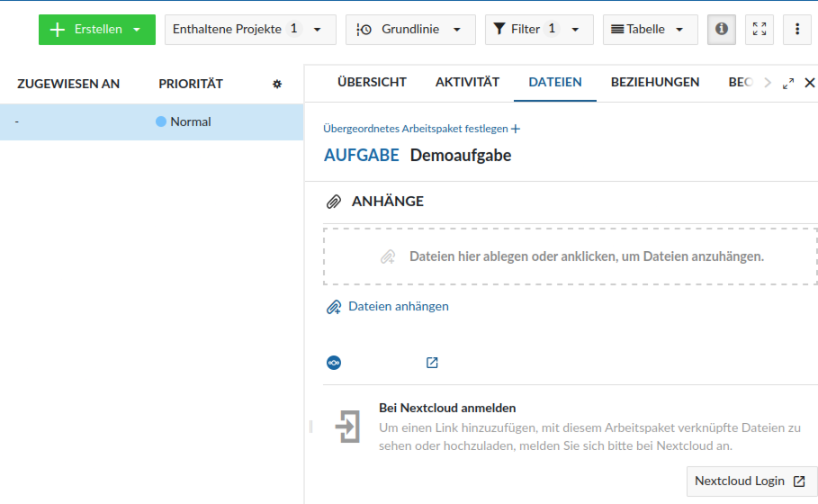Click the Filter funnel icon
Image resolution: width=818 pixels, height=504 pixels.
pos(499,29)
